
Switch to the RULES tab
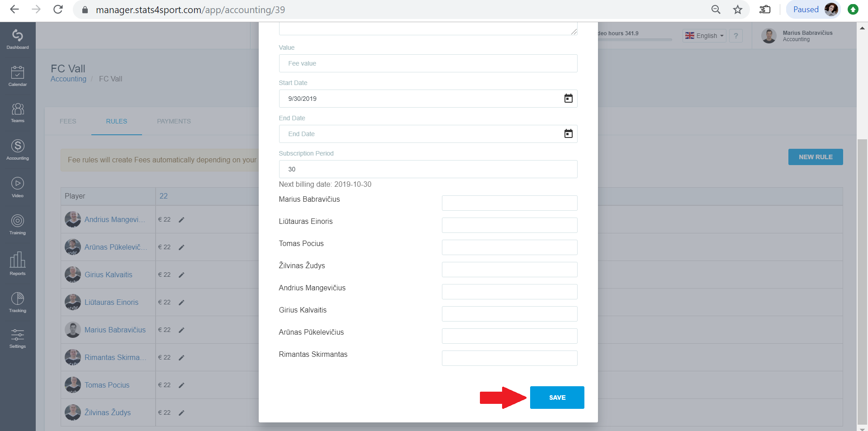point(117,121)
